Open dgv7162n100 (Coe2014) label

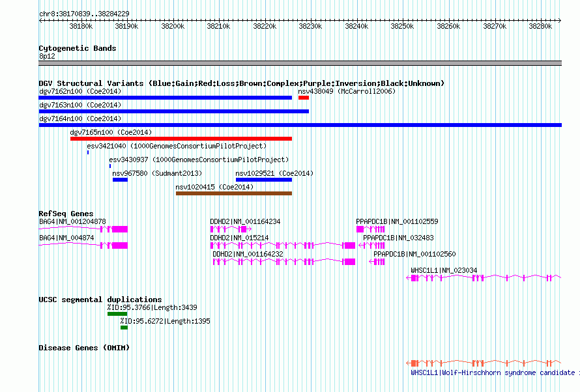(80, 91)
